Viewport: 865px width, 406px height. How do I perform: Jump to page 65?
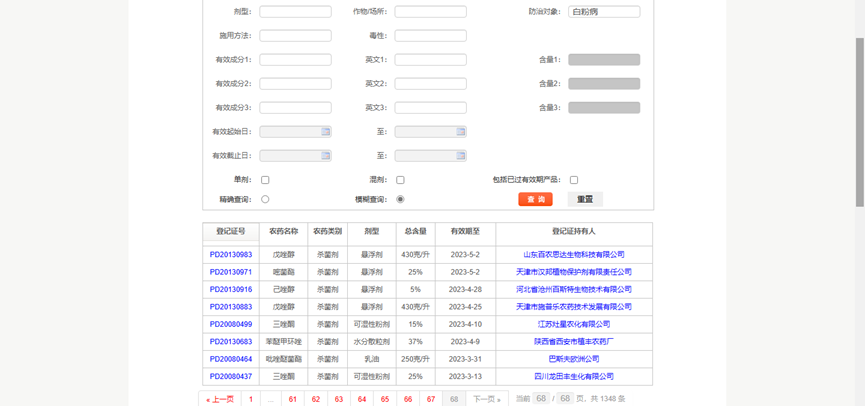(385, 399)
